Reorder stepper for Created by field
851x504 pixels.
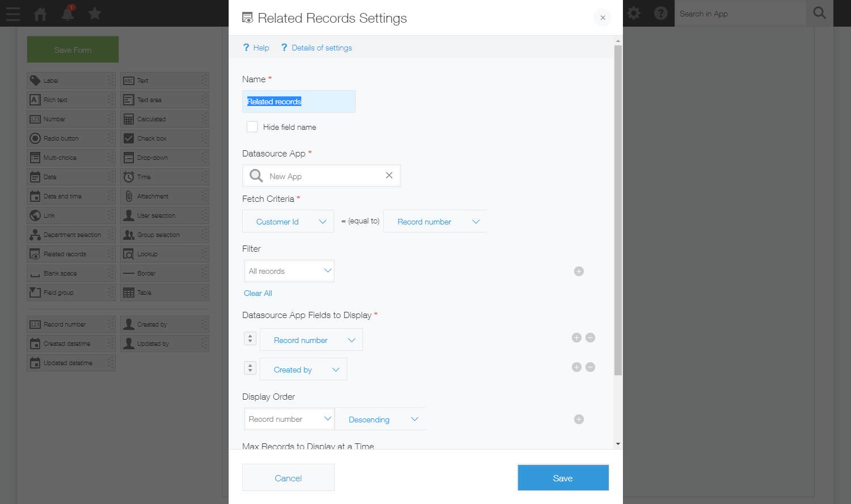coord(250,368)
